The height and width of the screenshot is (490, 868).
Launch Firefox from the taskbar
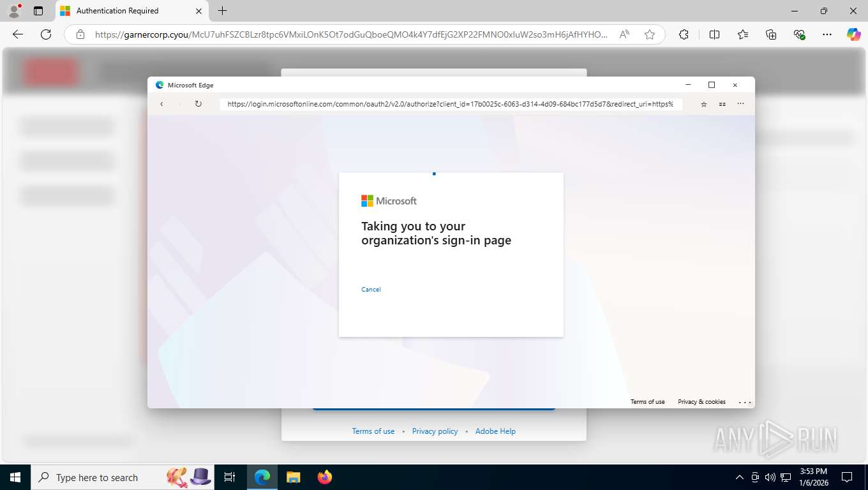click(324, 477)
